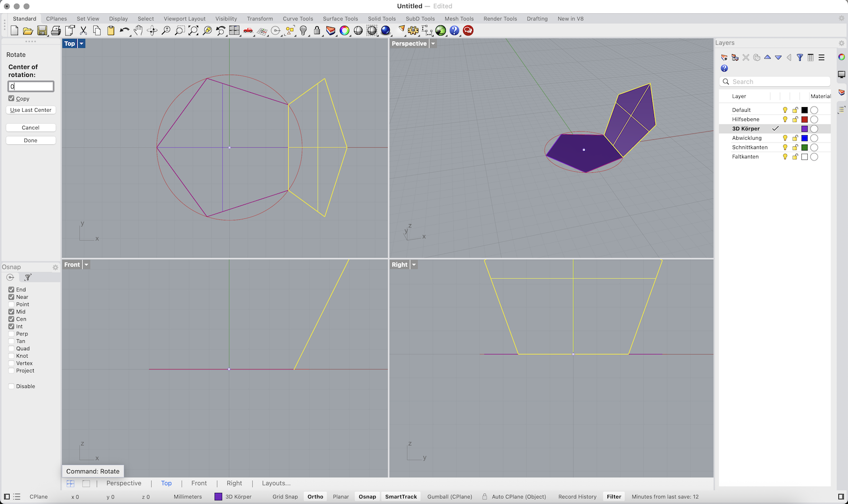Click the Layers columns table icon

coord(810,57)
